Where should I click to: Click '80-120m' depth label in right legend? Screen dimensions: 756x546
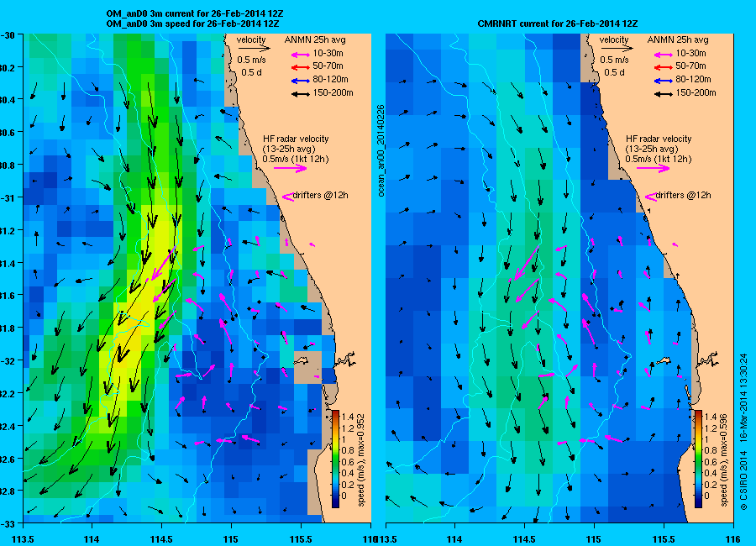click(694, 80)
